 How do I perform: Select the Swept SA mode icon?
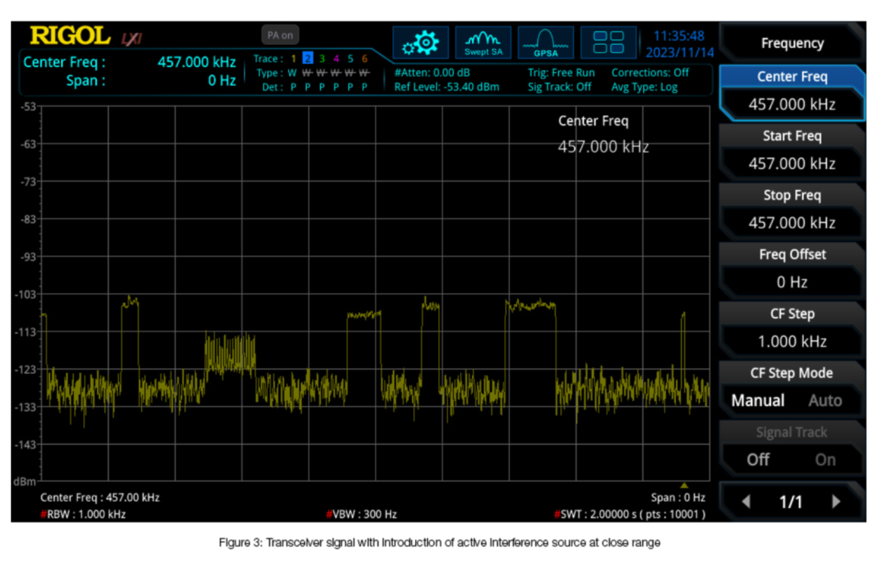tap(483, 43)
